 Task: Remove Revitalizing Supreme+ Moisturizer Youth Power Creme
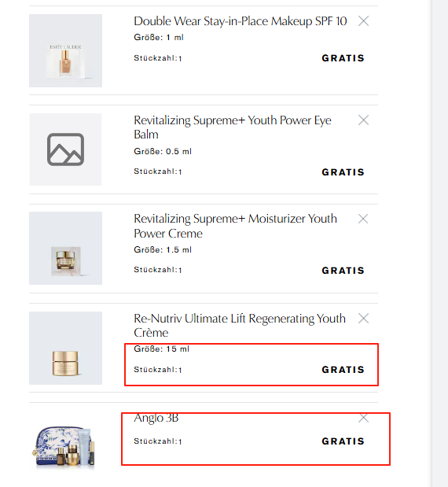click(363, 219)
